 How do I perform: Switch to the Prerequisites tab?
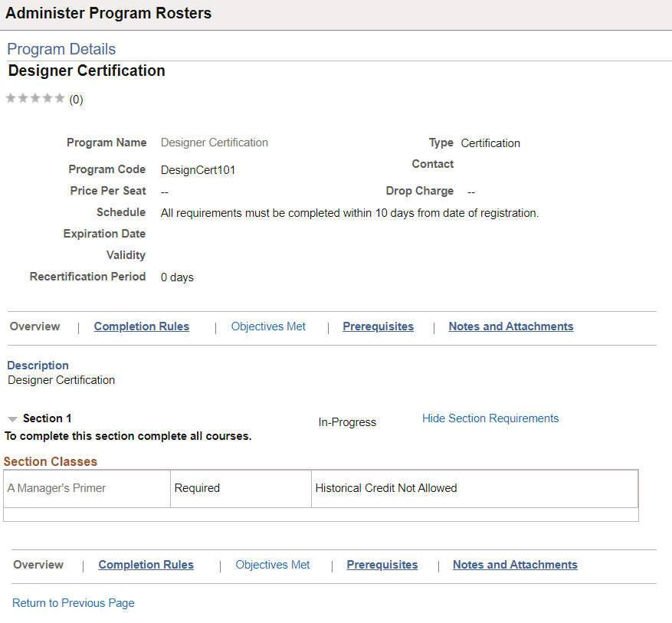tap(378, 326)
